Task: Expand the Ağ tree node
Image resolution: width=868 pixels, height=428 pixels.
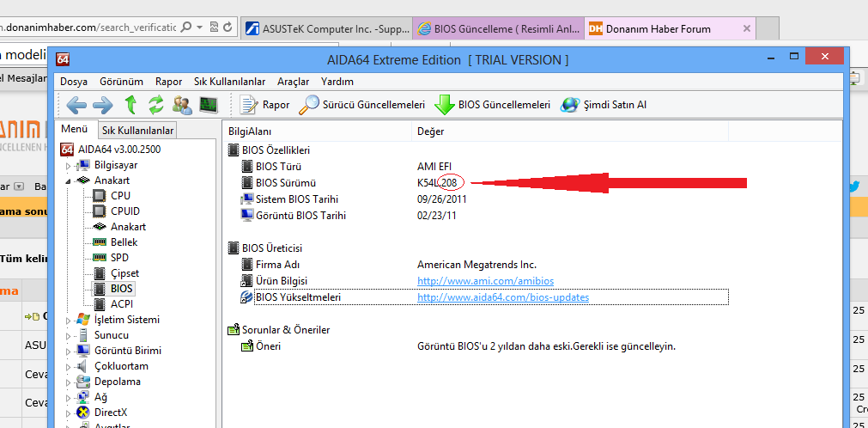Action: pos(68,398)
